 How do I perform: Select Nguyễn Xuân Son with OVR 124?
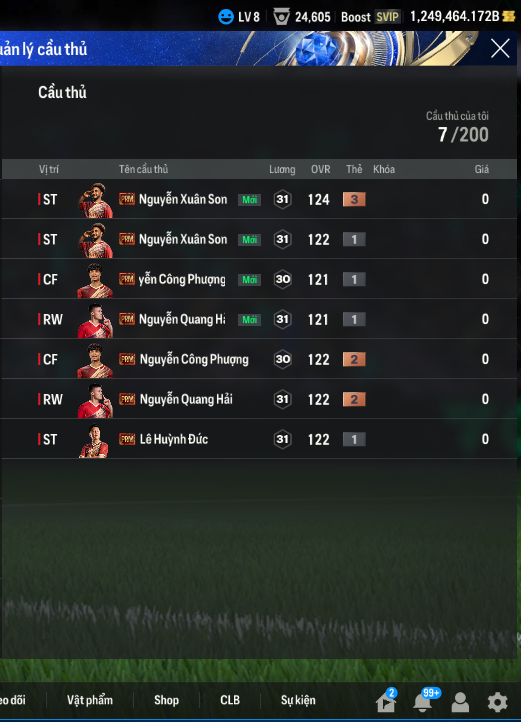259,199
